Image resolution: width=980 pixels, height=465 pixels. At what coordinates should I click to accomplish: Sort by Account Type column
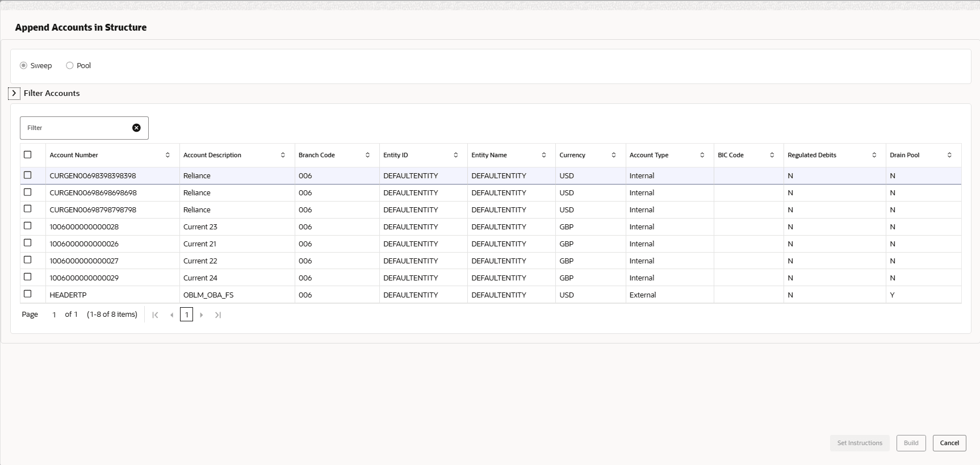point(702,155)
